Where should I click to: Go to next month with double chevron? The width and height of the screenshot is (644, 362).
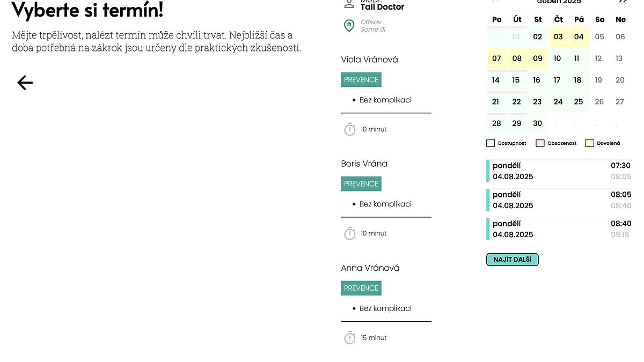click(623, 2)
